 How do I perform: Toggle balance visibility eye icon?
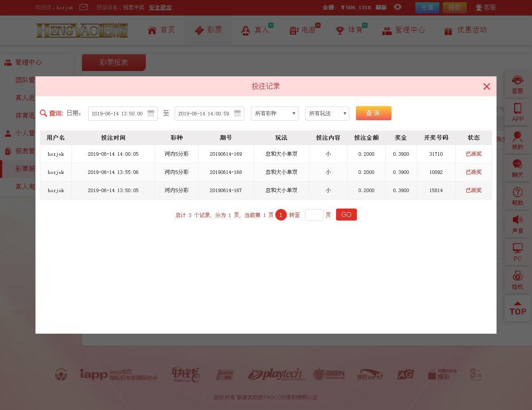pos(398,7)
